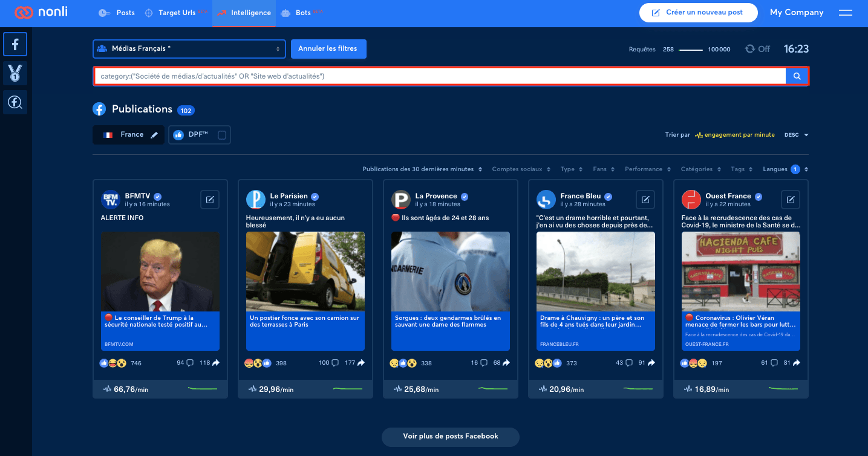
Task: Click the pencil icon next to France
Action: [x=154, y=135]
